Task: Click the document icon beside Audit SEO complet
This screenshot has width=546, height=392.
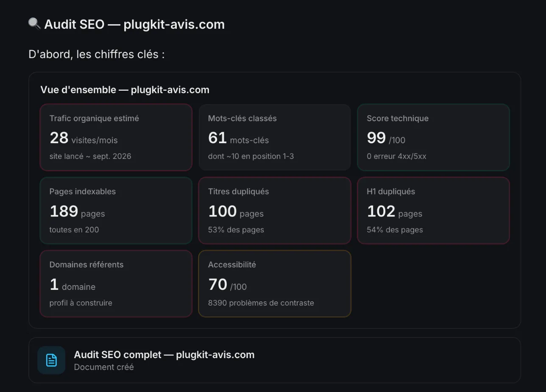Action: click(51, 360)
